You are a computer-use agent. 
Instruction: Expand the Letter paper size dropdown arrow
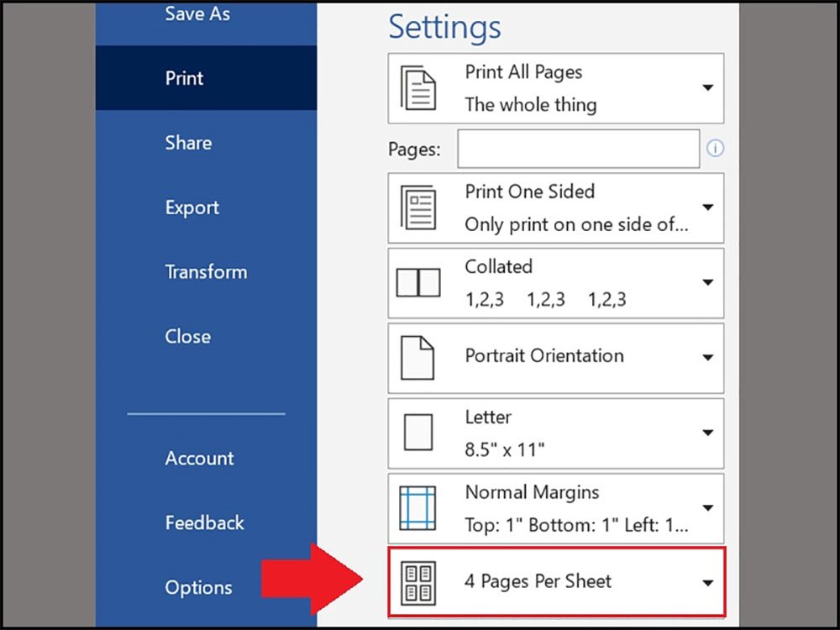707,433
